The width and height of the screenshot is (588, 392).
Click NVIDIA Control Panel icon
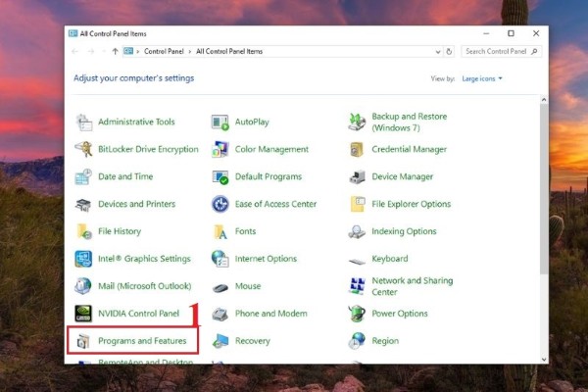click(83, 314)
